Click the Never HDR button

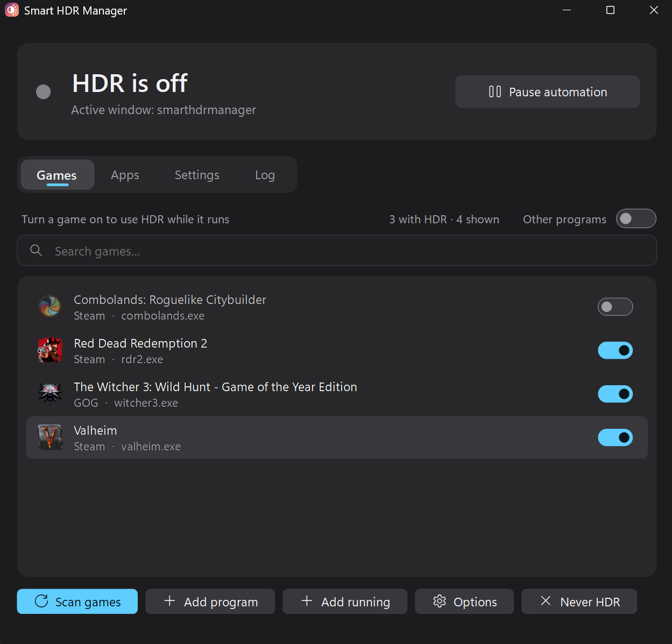579,601
